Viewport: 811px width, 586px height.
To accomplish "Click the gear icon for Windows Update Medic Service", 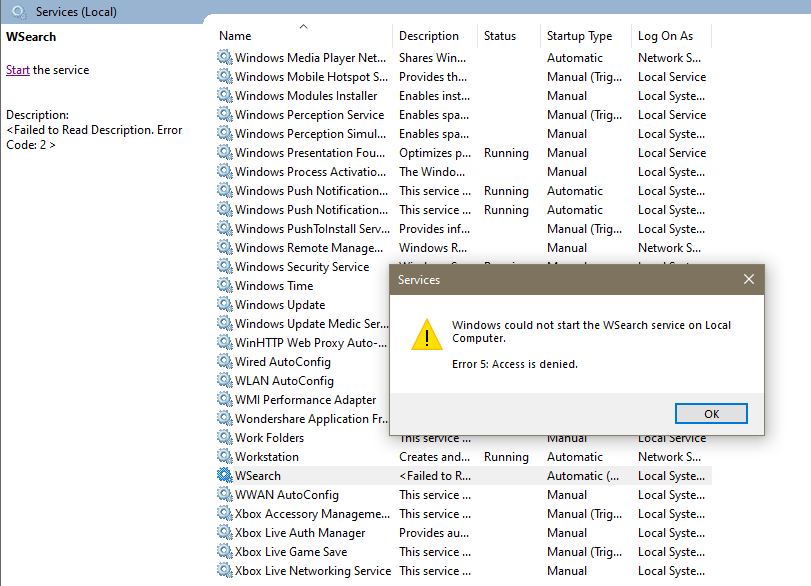I will [224, 323].
